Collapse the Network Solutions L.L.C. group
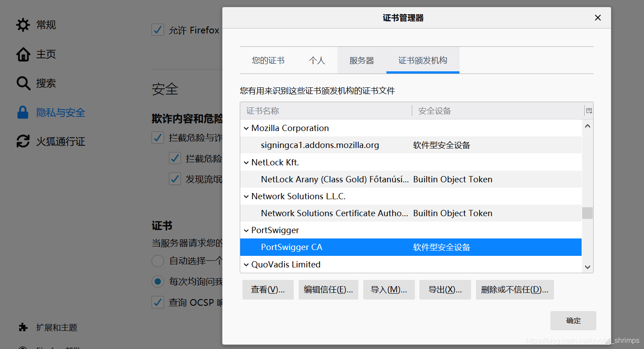Image resolution: width=644 pixels, height=349 pixels. click(246, 197)
